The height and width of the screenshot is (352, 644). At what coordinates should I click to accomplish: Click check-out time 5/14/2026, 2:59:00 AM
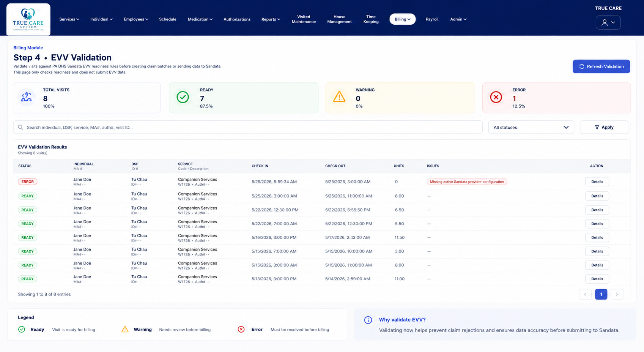point(348,279)
